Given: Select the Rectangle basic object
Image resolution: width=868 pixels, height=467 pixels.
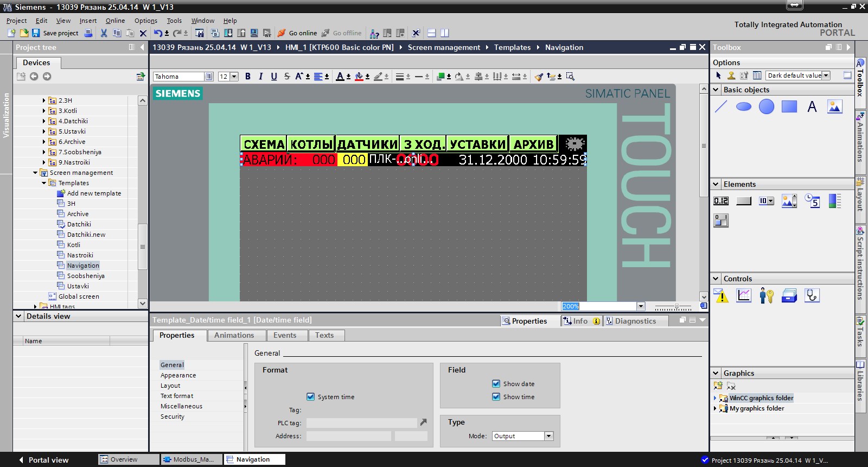Looking at the screenshot, I should point(789,106).
